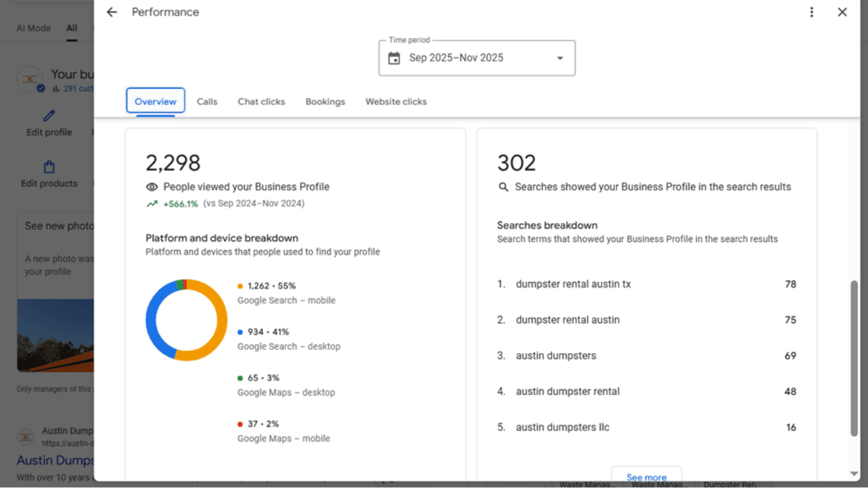Click the 302 searches number
Viewport: 868px width, 488px height.
pyautogui.click(x=517, y=163)
